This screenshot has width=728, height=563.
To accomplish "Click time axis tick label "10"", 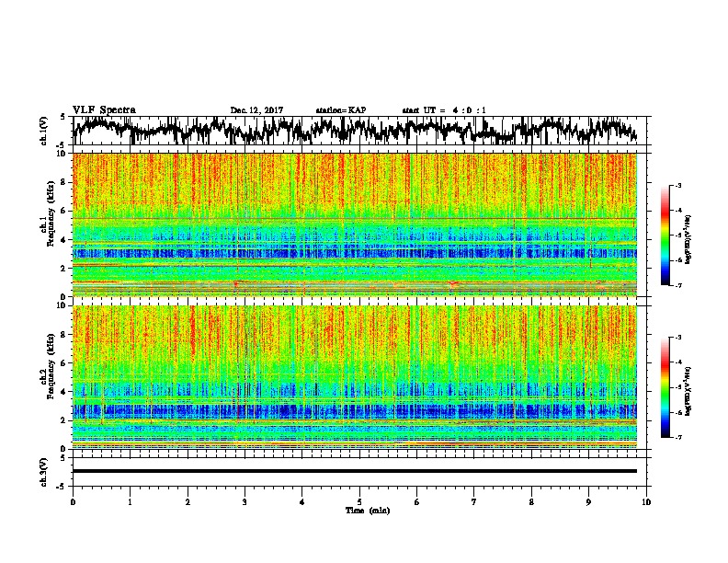I will [x=646, y=502].
